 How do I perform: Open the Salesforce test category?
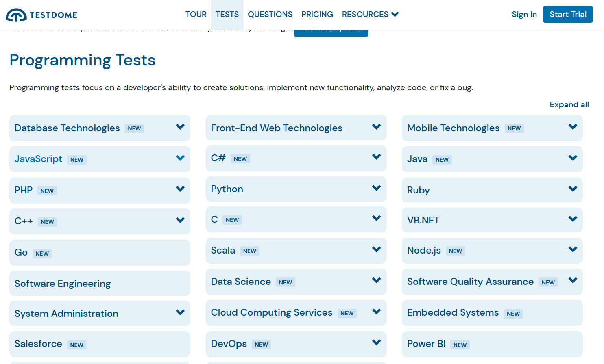click(x=100, y=344)
